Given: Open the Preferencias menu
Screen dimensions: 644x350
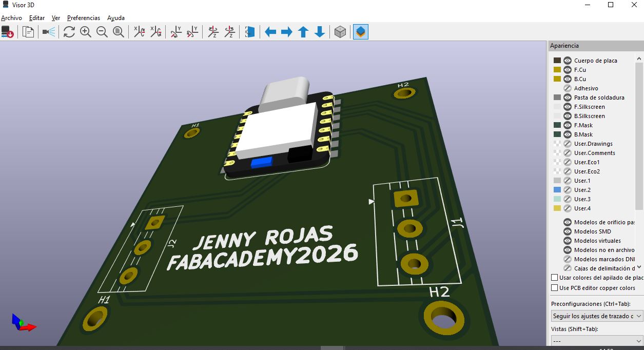Looking at the screenshot, I should pyautogui.click(x=84, y=17).
